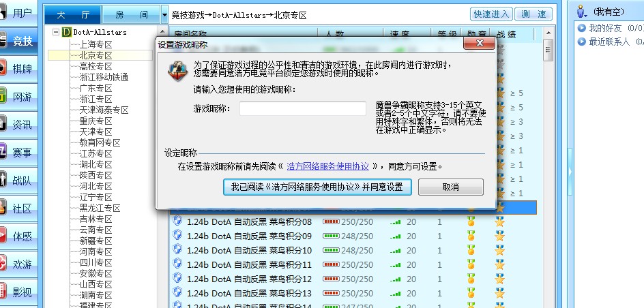The height and width of the screenshot is (308, 644).
Task: Open the 竞技 sidebar section
Action: point(18,41)
